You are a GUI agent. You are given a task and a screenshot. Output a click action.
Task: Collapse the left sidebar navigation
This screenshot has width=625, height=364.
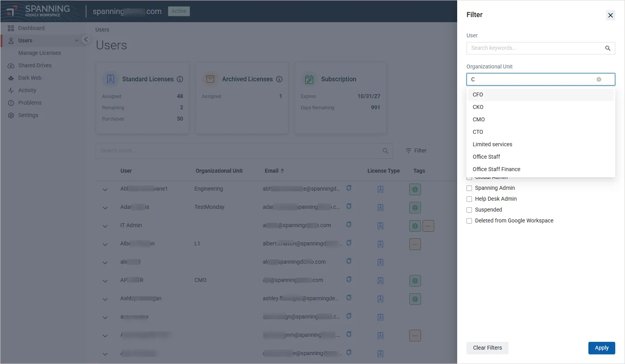coord(86,39)
